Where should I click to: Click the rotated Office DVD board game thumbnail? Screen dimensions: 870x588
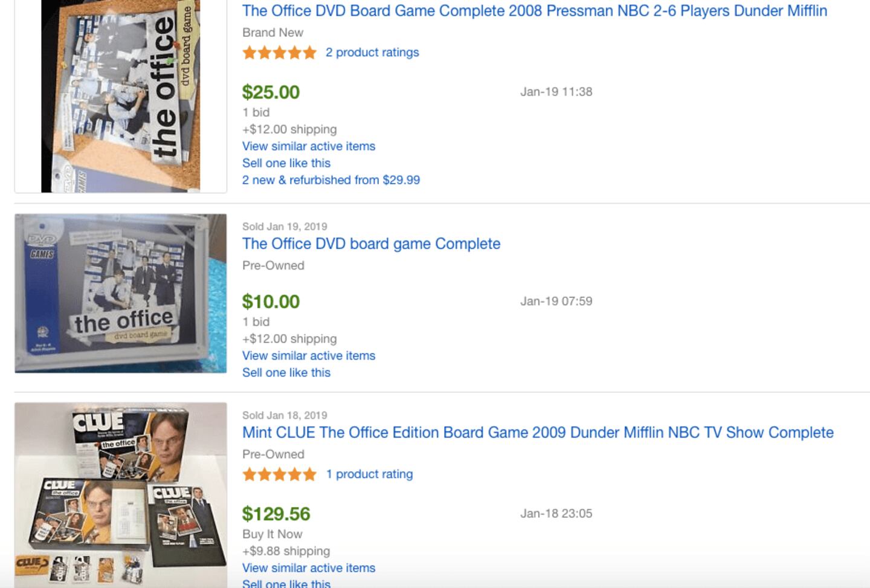point(121,95)
